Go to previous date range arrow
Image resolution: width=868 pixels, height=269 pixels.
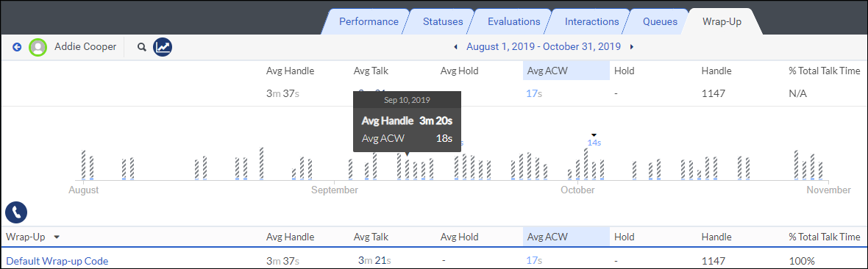pyautogui.click(x=455, y=47)
